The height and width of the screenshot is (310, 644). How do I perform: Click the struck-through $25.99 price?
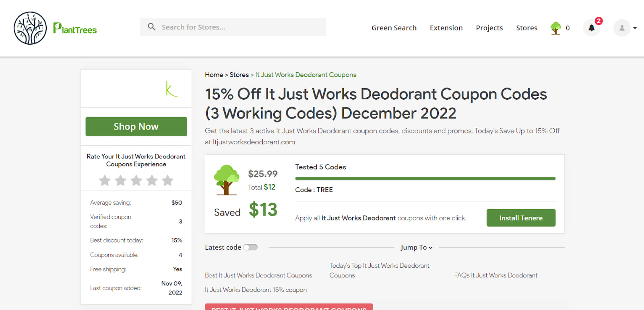[263, 174]
